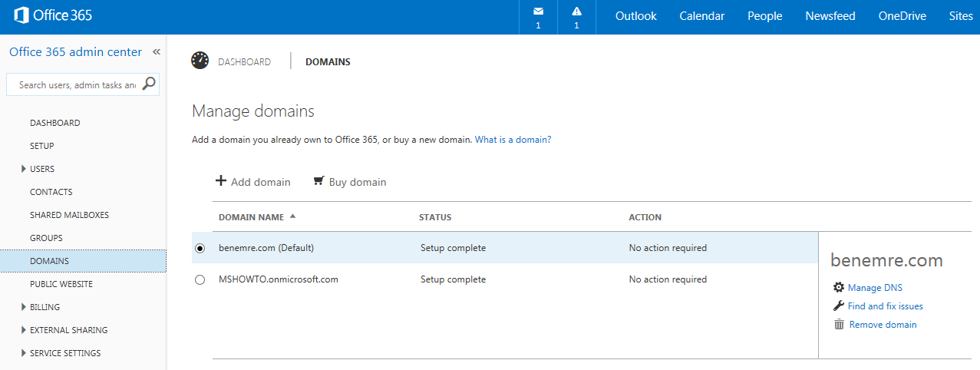The width and height of the screenshot is (980, 370).
Task: Open the 'What is a domain?' link
Action: pyautogui.click(x=513, y=140)
